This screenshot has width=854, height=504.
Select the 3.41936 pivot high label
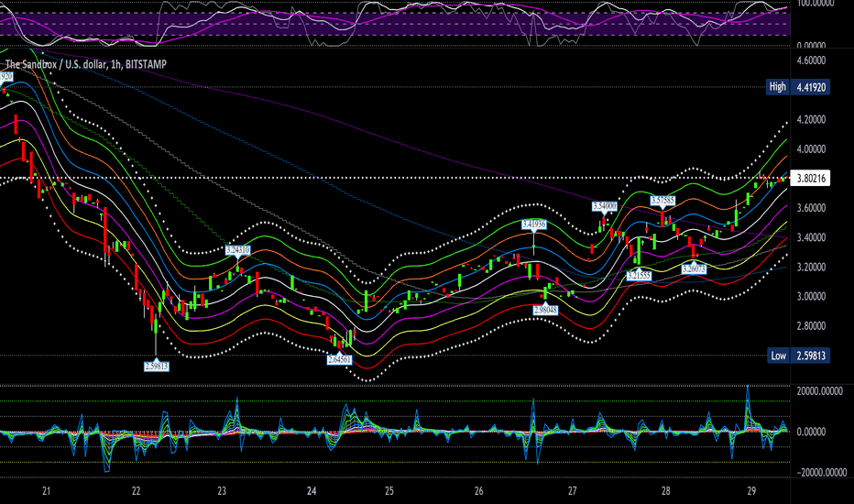coord(533,224)
